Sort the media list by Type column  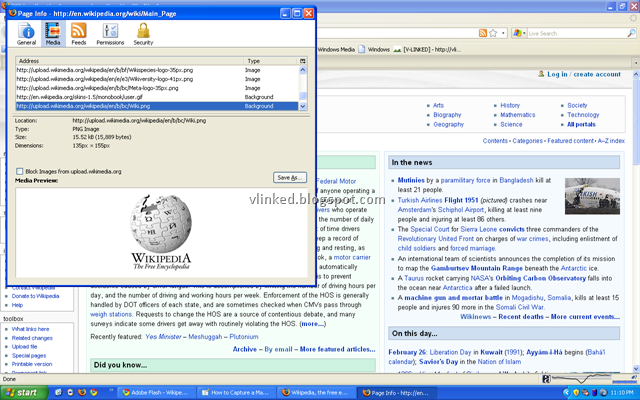[x=271, y=61]
